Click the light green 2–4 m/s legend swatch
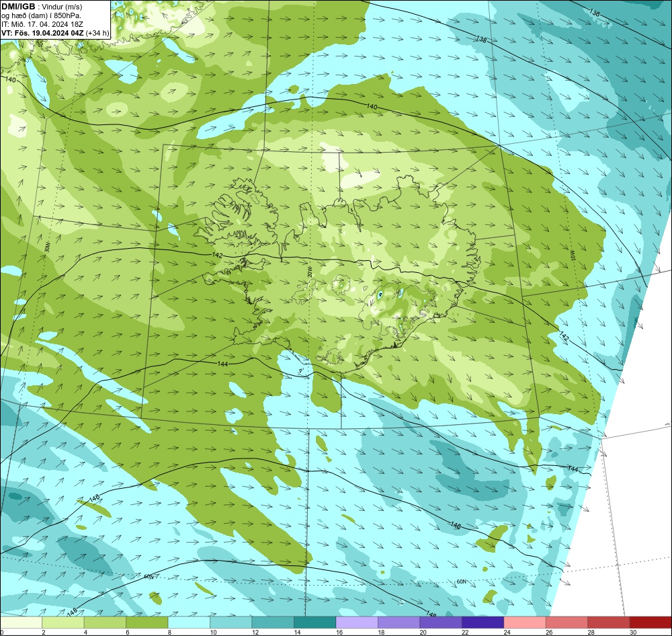Screen dimensions: 672x636 (63, 623)
